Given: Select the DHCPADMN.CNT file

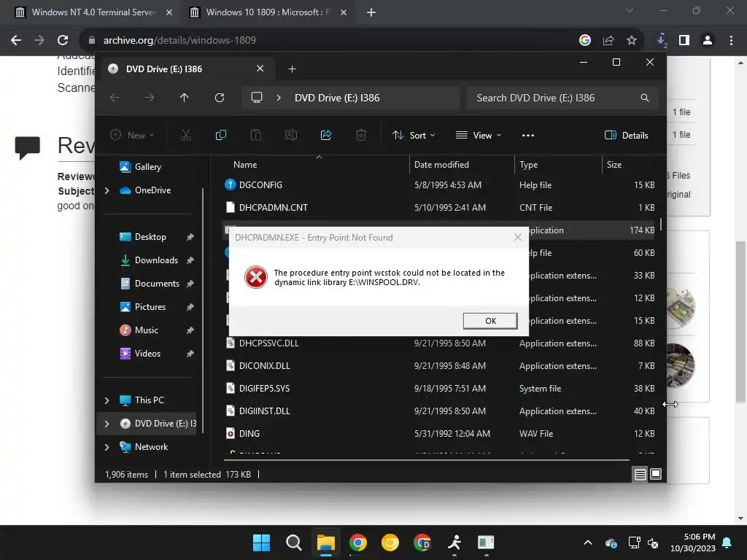Looking at the screenshot, I should (439, 208).
